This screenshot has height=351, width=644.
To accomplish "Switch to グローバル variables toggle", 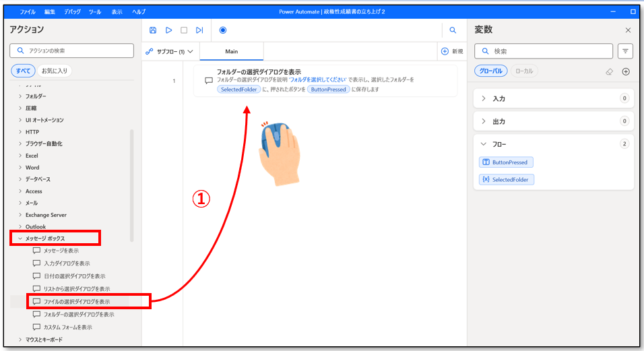I will pos(490,71).
